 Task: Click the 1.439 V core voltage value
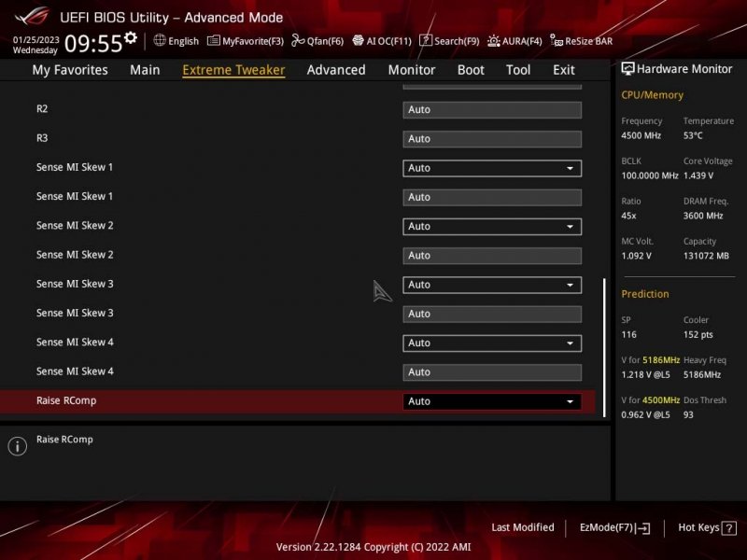click(698, 175)
